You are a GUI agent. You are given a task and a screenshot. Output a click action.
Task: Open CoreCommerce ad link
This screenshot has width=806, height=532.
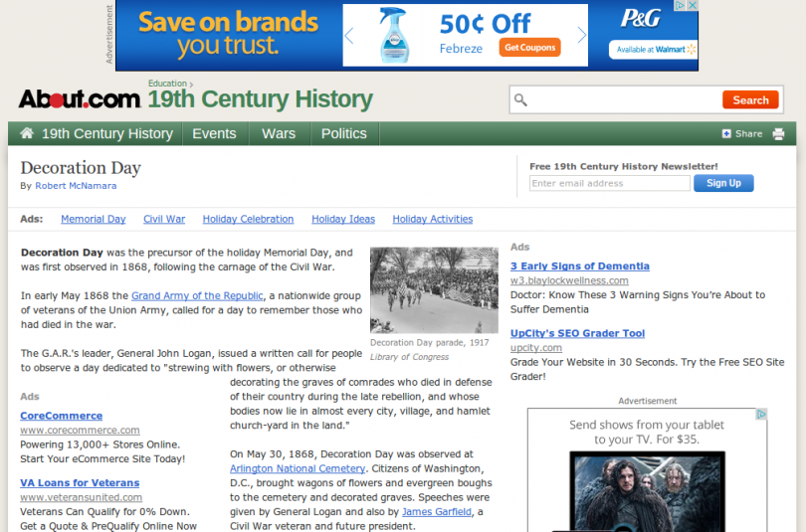(61, 416)
